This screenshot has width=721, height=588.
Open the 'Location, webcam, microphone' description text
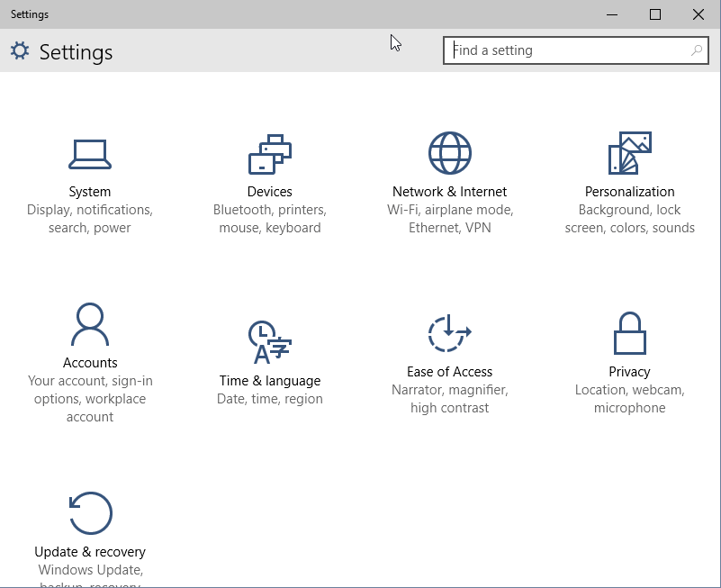[630, 399]
